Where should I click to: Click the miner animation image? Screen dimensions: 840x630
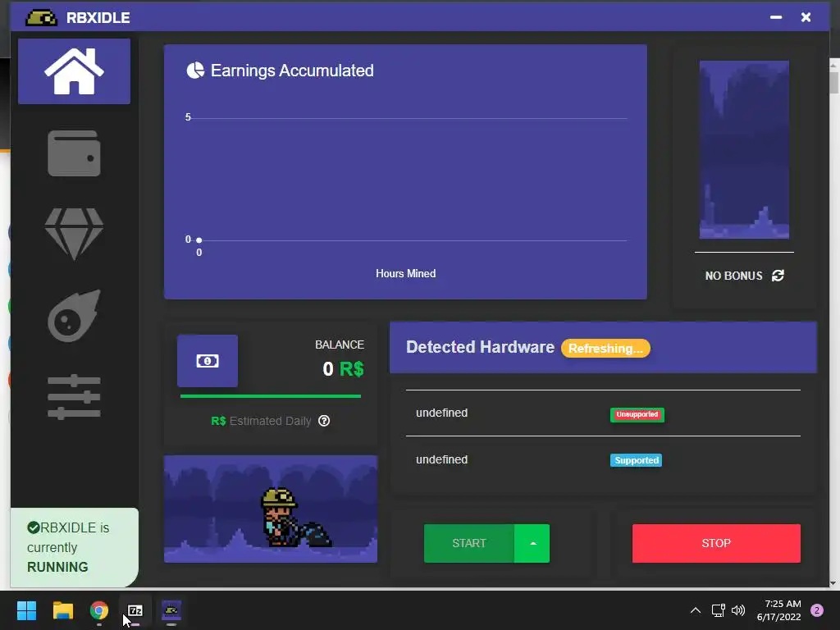[x=271, y=509]
